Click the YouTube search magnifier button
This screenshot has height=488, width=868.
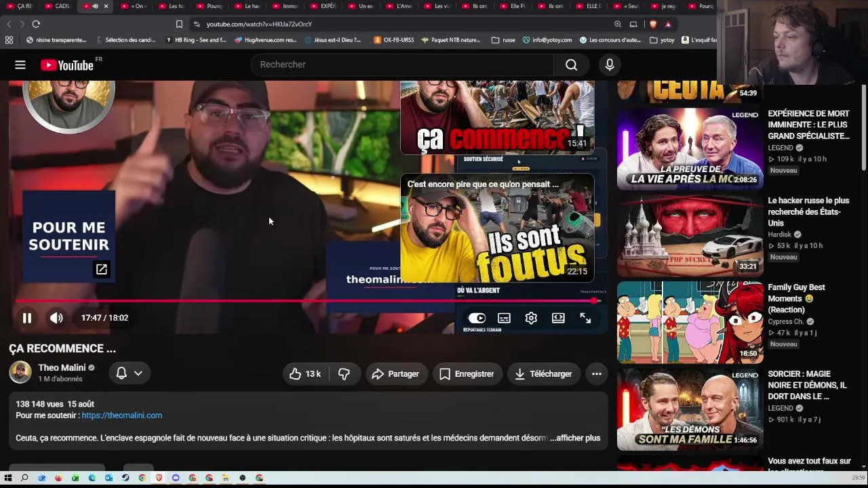tap(571, 64)
